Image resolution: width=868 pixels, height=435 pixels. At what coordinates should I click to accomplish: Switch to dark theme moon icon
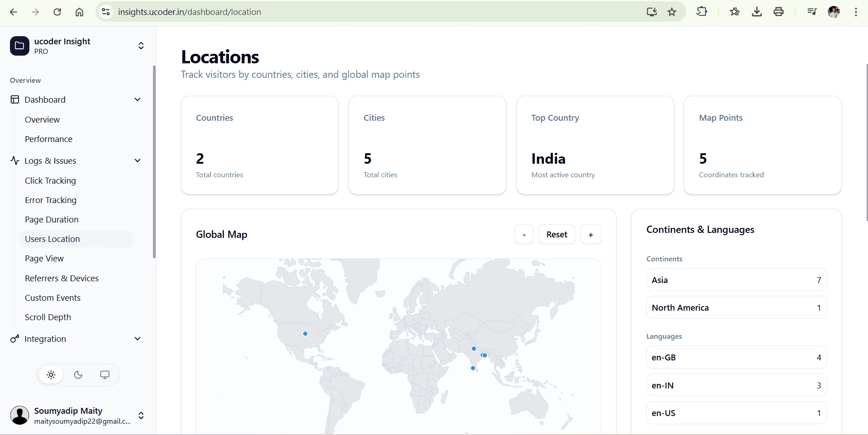tap(78, 374)
